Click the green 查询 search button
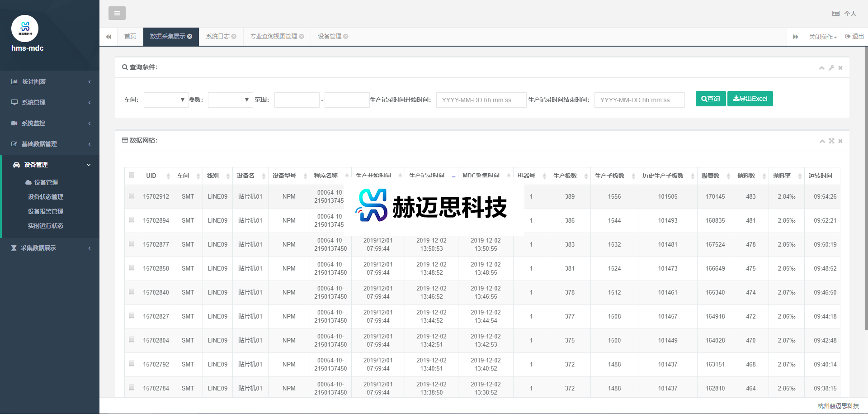Viewport: 868px width, 414px height. (x=711, y=99)
